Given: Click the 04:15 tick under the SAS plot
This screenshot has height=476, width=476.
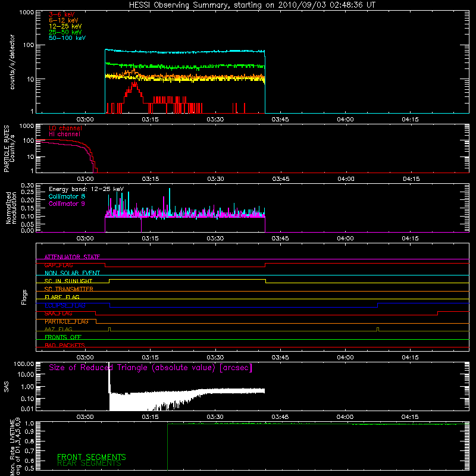Looking at the screenshot, I should [410, 417].
